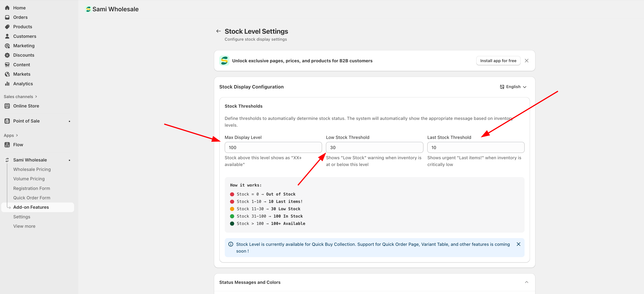Open Wholesale Pricing in Sami Wholesale menu

point(32,169)
